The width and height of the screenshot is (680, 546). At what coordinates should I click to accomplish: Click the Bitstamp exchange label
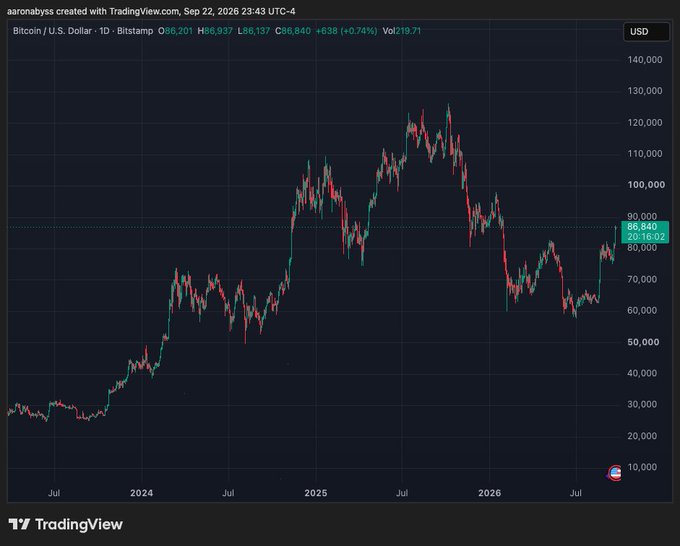(x=135, y=31)
